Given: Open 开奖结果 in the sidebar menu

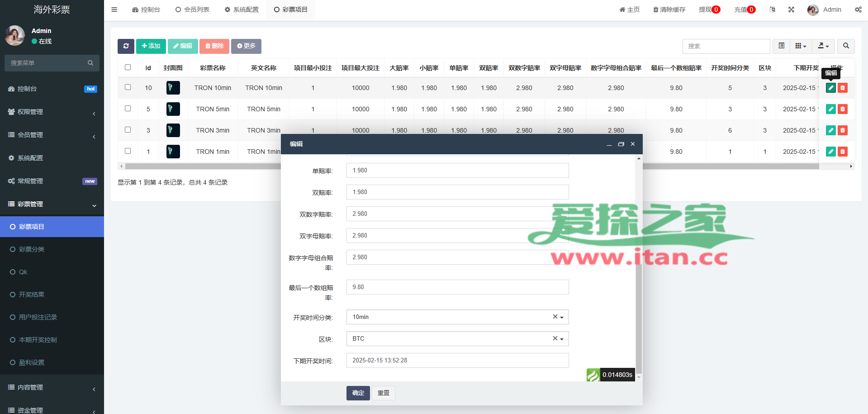Looking at the screenshot, I should coord(32,295).
